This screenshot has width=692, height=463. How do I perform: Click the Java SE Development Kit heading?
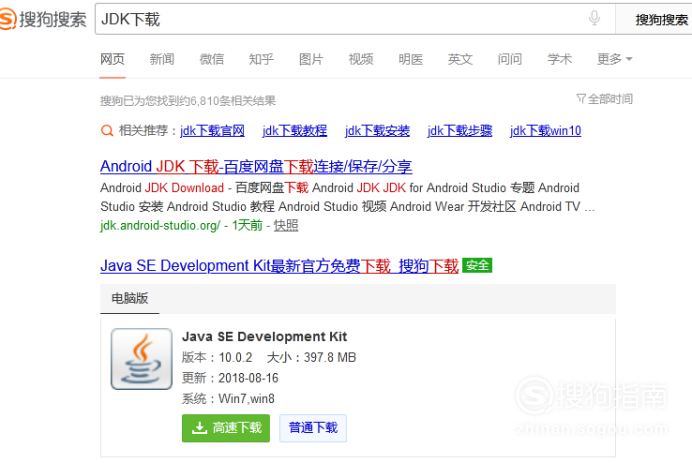click(264, 337)
